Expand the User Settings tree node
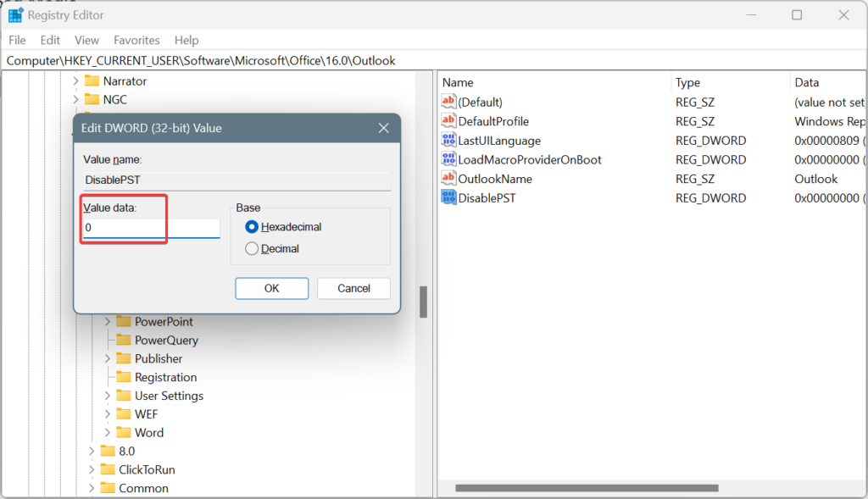The width and height of the screenshot is (868, 499). point(108,396)
